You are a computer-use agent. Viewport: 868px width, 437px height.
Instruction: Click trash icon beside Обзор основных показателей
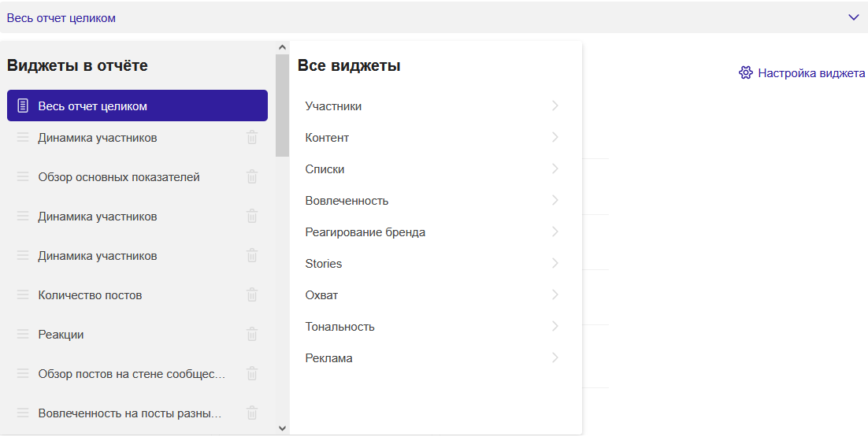(252, 176)
